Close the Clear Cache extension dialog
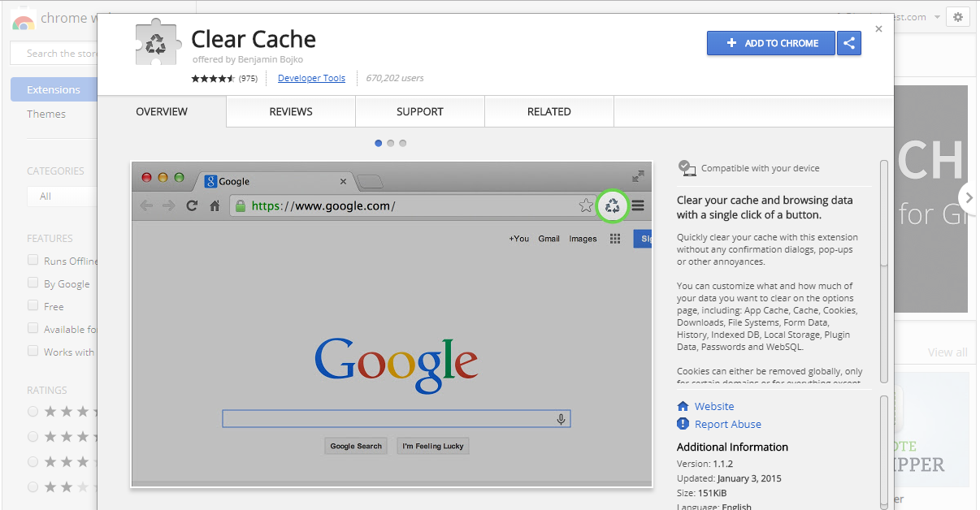The width and height of the screenshot is (980, 510). click(878, 29)
